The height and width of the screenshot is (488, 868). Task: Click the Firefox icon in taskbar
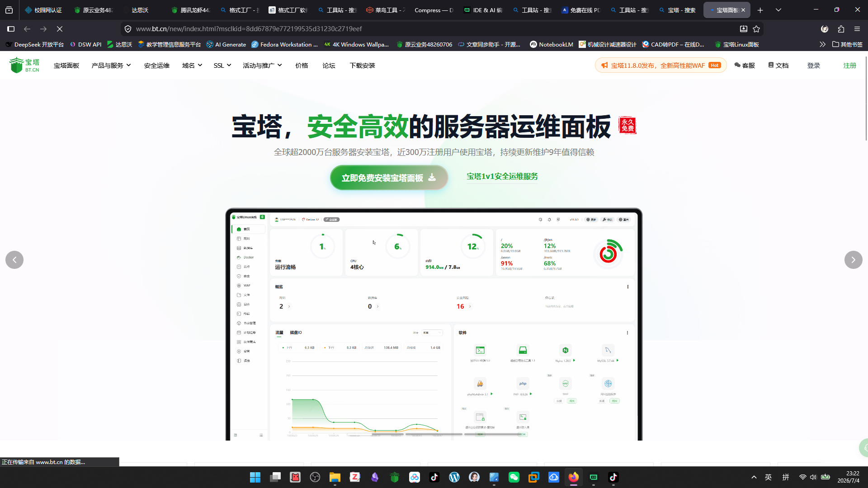pos(574,477)
